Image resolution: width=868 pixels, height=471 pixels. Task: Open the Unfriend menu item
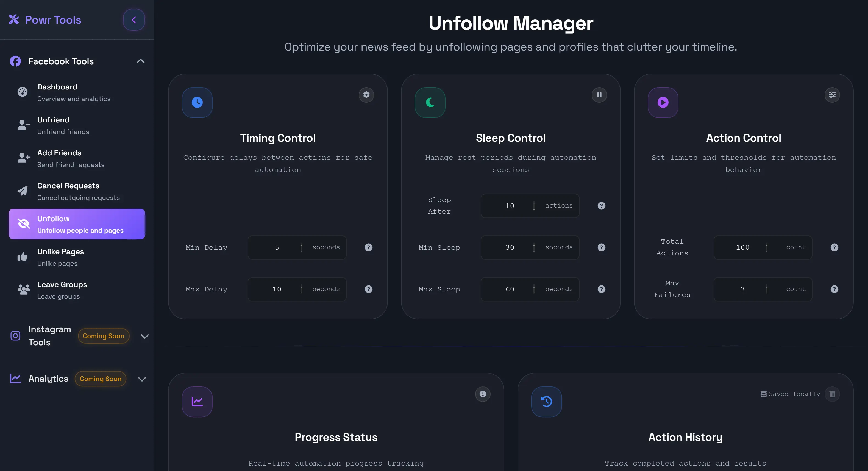tap(77, 125)
